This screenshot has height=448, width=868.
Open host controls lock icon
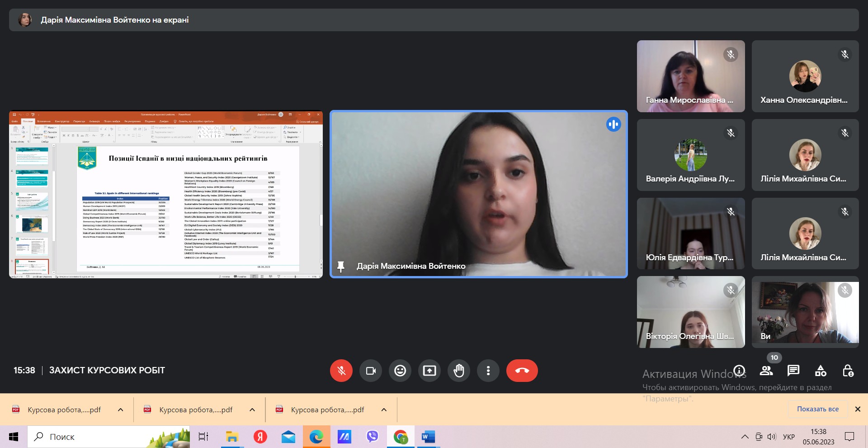(x=848, y=371)
